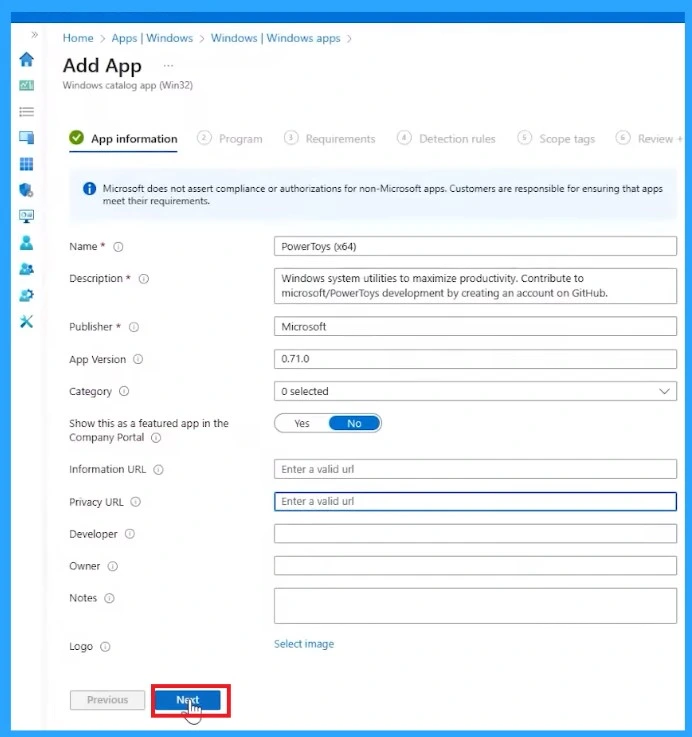Click the App Version field 0.71.0
692x737 pixels.
coord(475,359)
